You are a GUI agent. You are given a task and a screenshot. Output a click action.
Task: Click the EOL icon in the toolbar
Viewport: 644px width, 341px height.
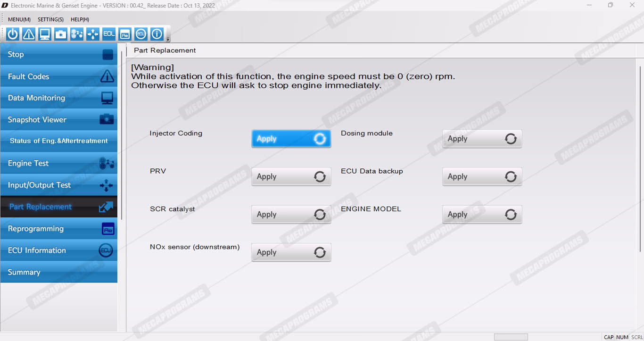109,34
